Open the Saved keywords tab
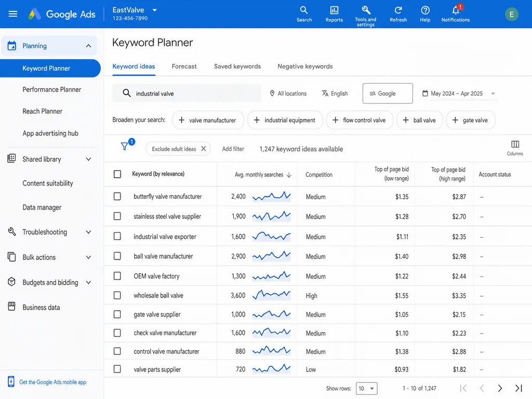Image resolution: width=532 pixels, height=399 pixels. pyautogui.click(x=237, y=66)
